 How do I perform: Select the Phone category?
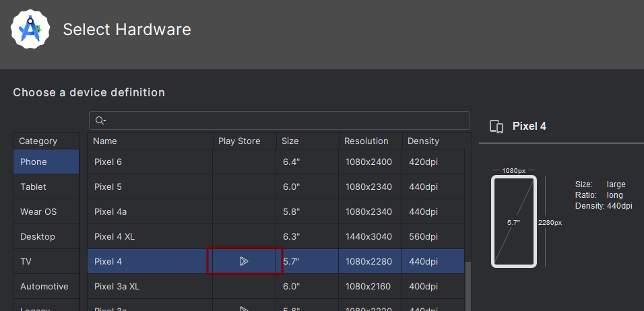point(46,162)
